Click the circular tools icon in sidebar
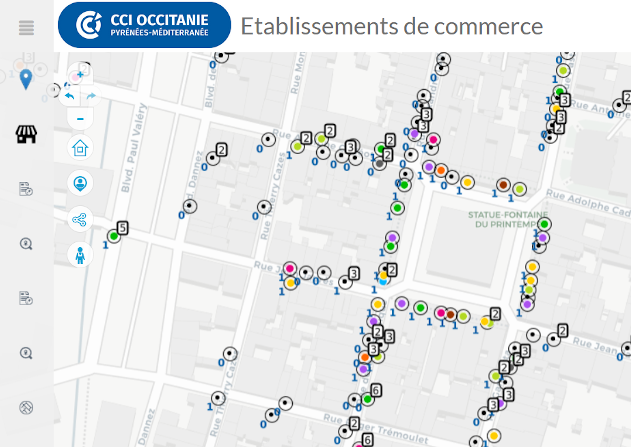The height and width of the screenshot is (447, 631). click(x=26, y=407)
